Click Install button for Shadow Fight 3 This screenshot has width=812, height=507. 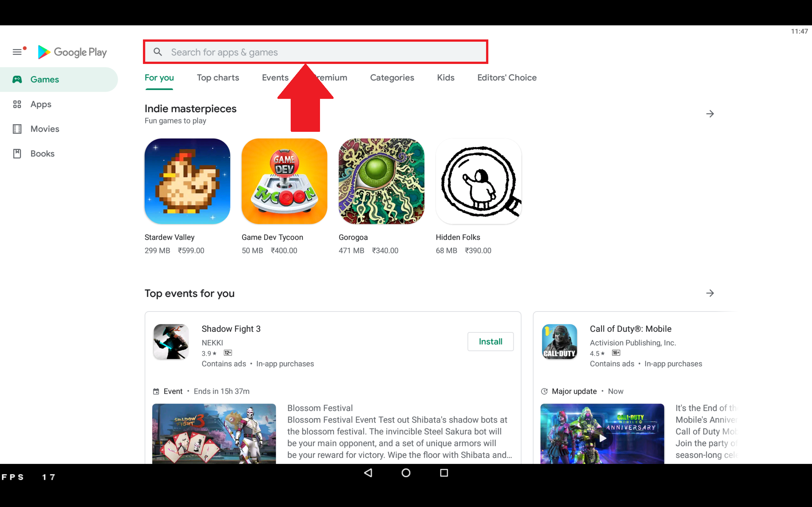coord(491,341)
